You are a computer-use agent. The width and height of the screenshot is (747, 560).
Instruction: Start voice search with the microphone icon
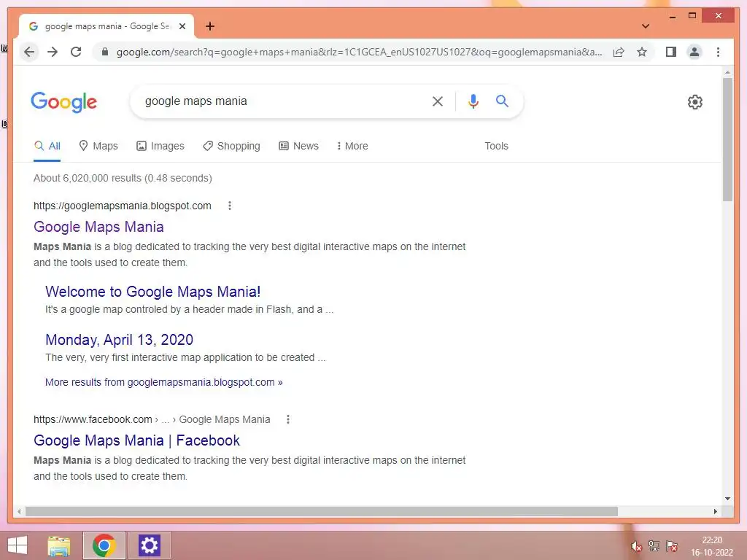point(473,101)
